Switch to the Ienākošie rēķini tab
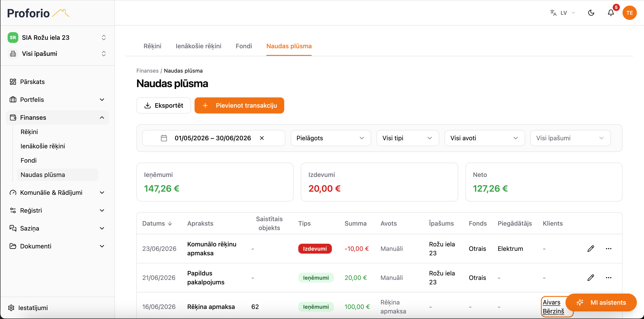 pyautogui.click(x=198, y=46)
